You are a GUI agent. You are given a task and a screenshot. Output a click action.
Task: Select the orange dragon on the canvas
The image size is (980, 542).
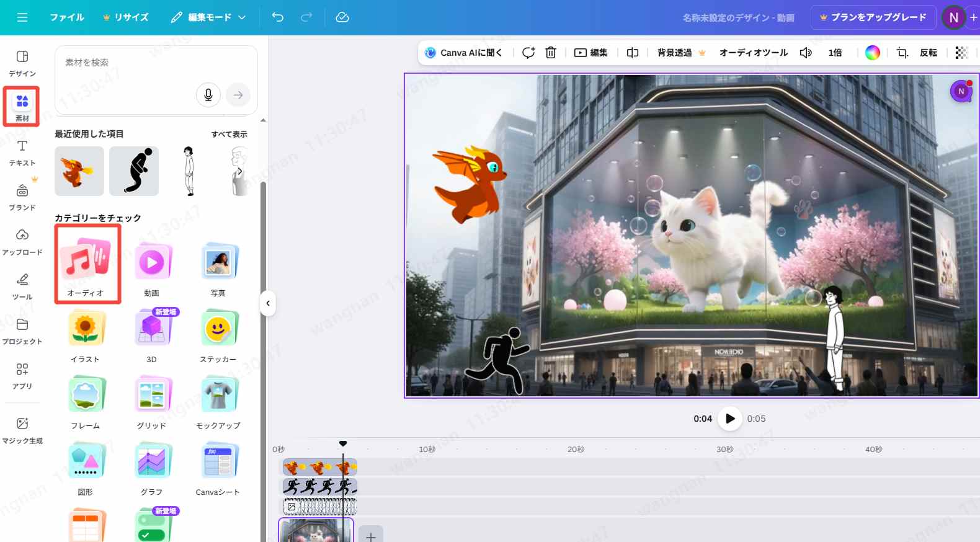(x=470, y=184)
